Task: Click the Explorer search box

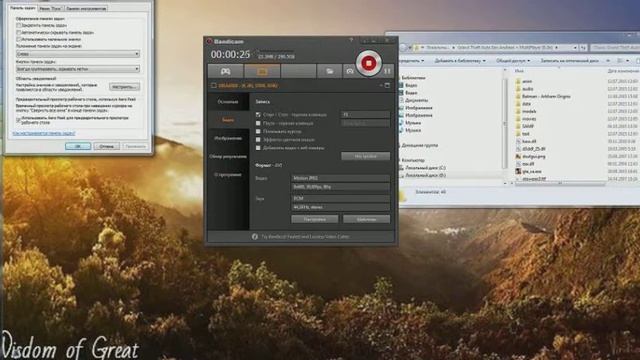Action: (x=615, y=48)
